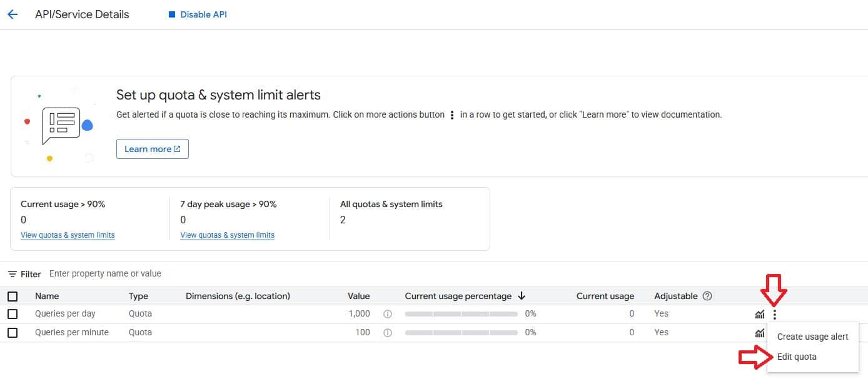Open View quotas link under Current usage

pyautogui.click(x=68, y=235)
